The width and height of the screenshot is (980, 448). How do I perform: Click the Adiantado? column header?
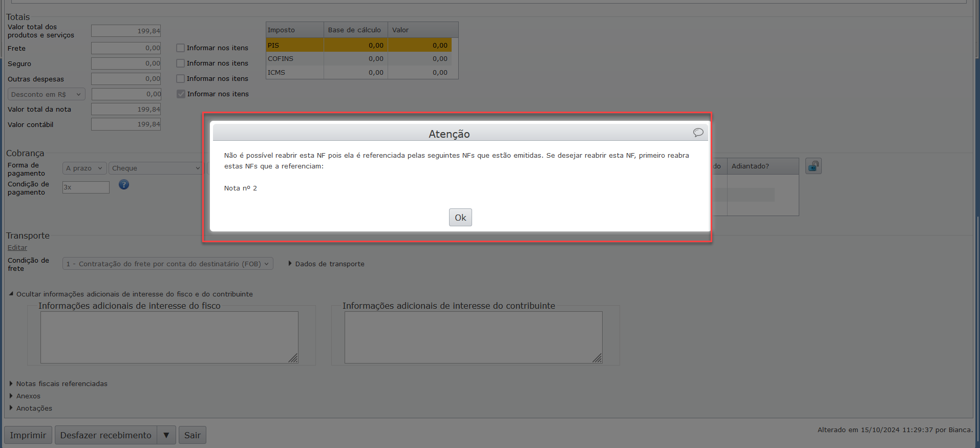[x=763, y=166]
